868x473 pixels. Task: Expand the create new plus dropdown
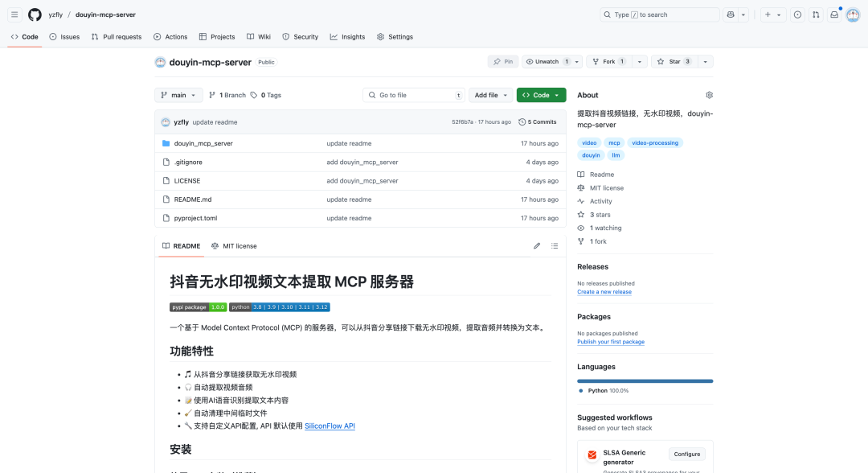click(773, 15)
